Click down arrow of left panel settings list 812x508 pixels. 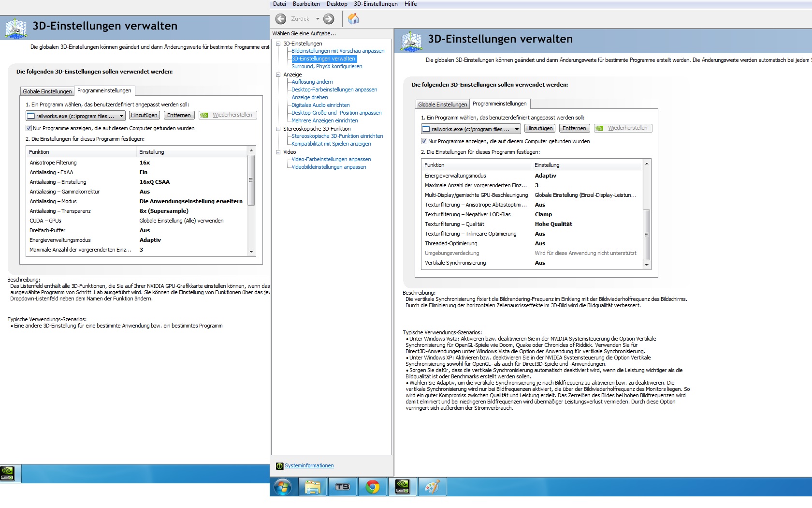(x=251, y=252)
